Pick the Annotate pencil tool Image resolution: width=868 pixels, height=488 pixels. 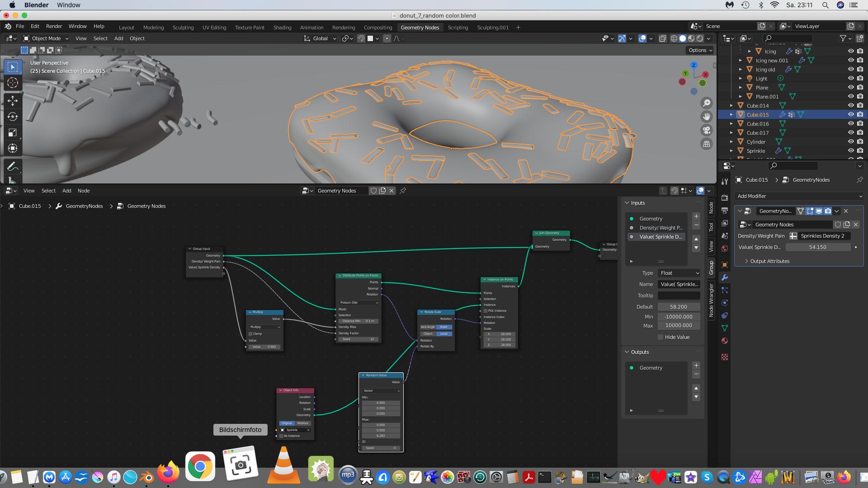pos(13,166)
